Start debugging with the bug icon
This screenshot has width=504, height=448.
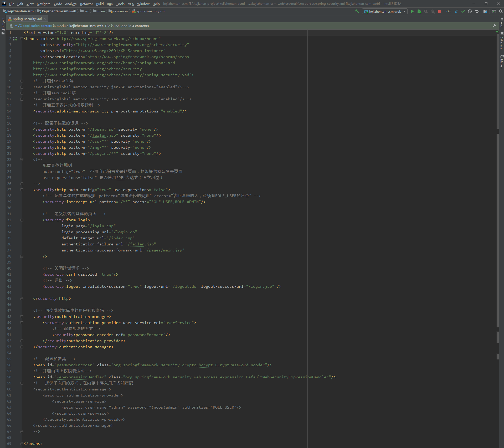(419, 11)
